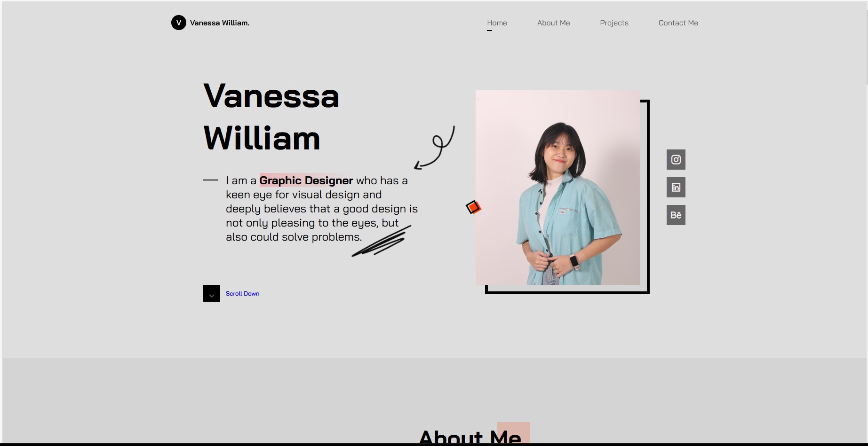Click the highlighted Graphic Designer text

306,180
